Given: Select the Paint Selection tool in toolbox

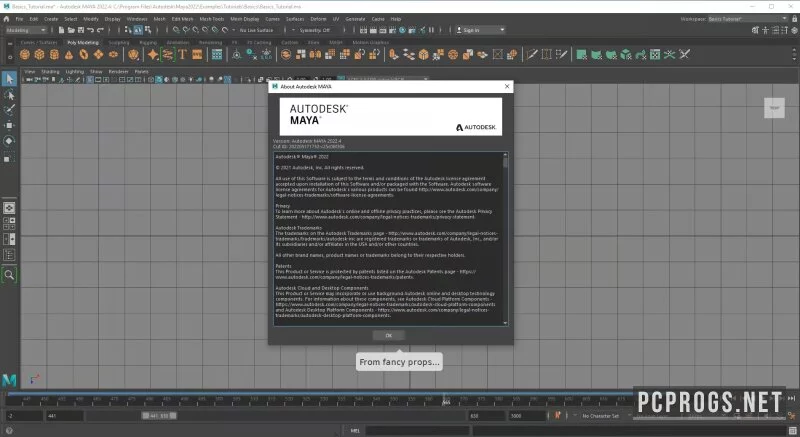Looking at the screenshot, I should [x=9, y=110].
